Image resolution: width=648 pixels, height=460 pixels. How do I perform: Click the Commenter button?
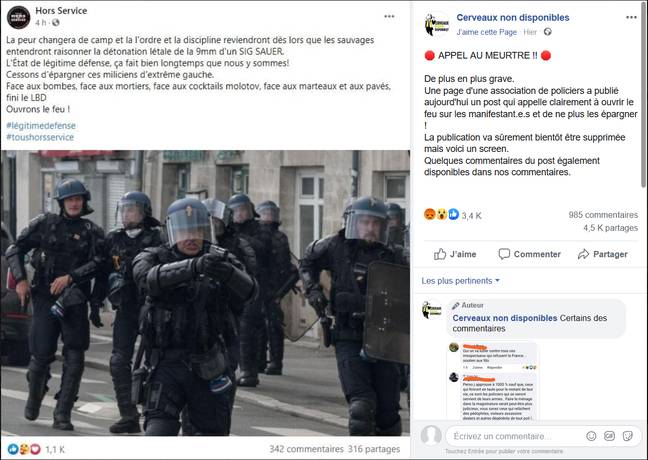530,254
